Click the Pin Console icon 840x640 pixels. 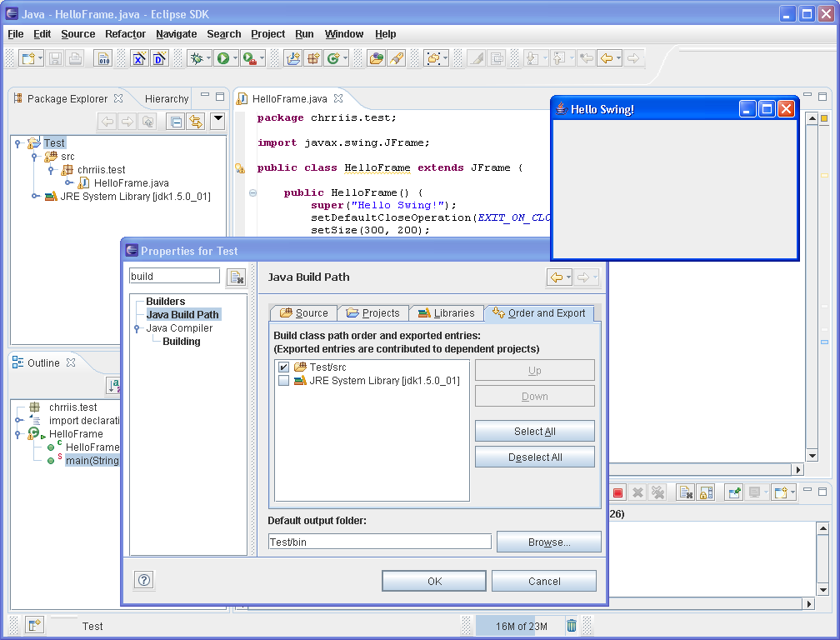point(734,492)
